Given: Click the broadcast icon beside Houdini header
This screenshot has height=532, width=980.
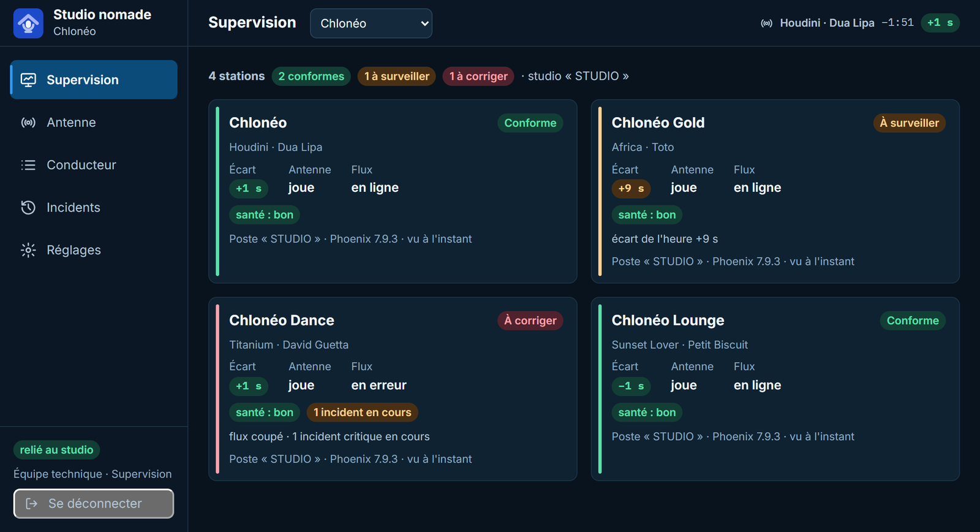Looking at the screenshot, I should point(766,23).
